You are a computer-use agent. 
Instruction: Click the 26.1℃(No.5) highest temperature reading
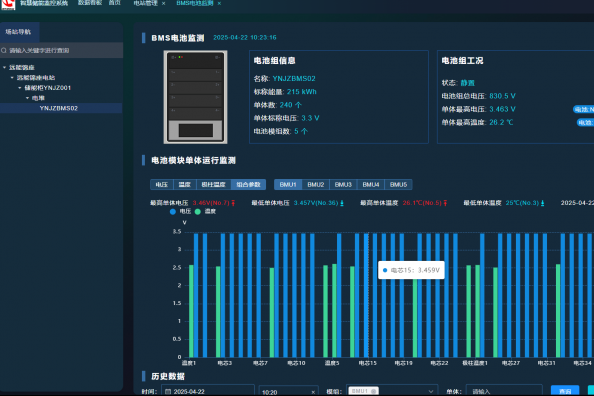click(x=422, y=203)
